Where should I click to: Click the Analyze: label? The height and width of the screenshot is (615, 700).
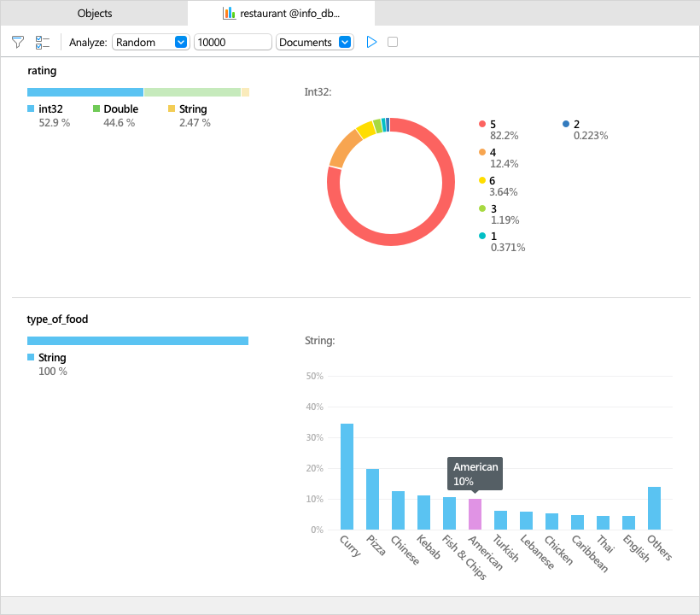(x=88, y=43)
